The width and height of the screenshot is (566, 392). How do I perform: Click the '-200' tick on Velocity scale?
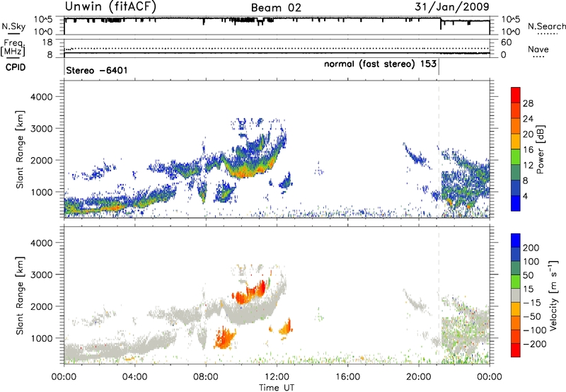(535, 344)
